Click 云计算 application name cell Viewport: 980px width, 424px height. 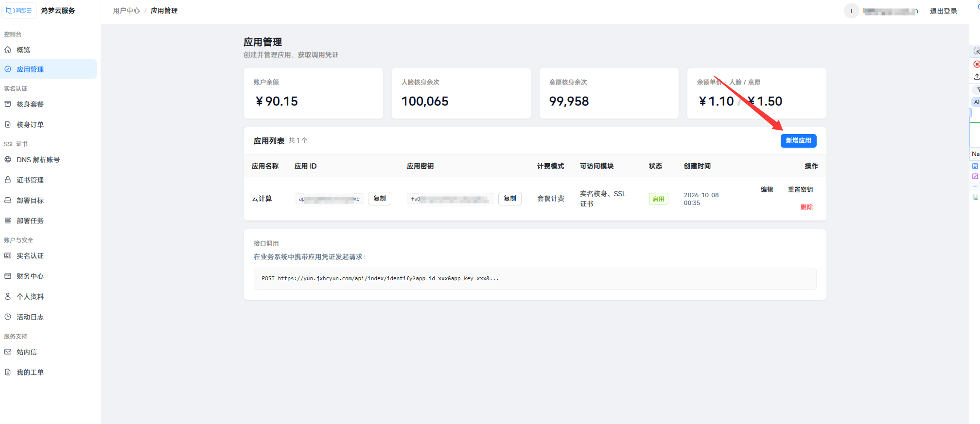pos(262,199)
